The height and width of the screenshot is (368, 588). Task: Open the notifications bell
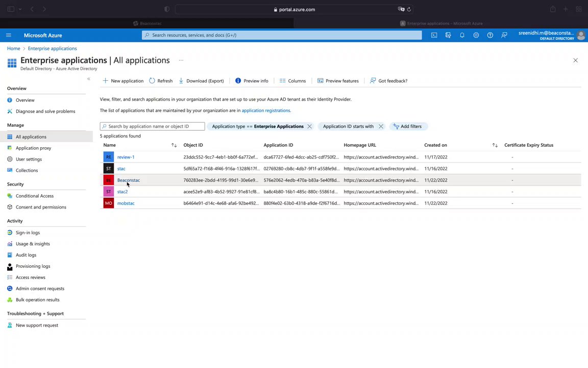(x=462, y=35)
